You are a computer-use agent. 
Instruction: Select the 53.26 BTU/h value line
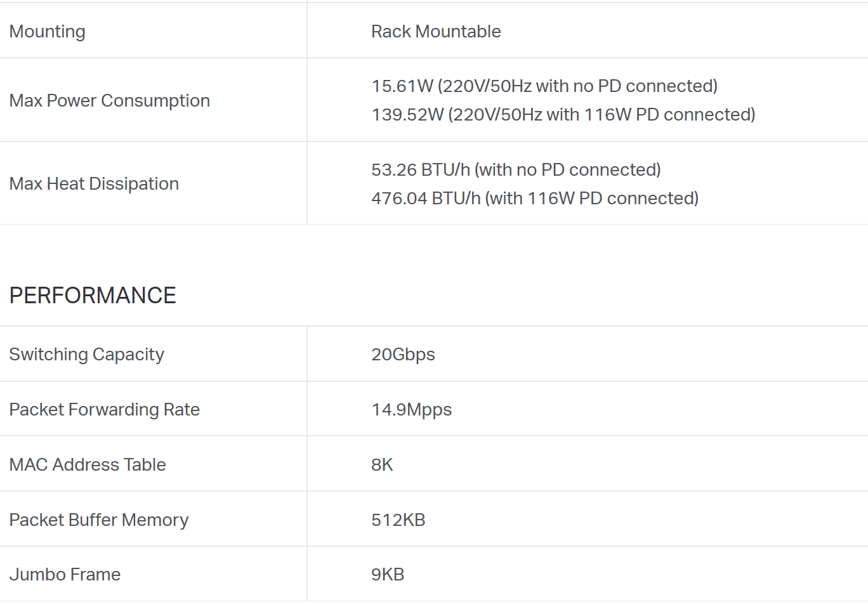tap(516, 170)
